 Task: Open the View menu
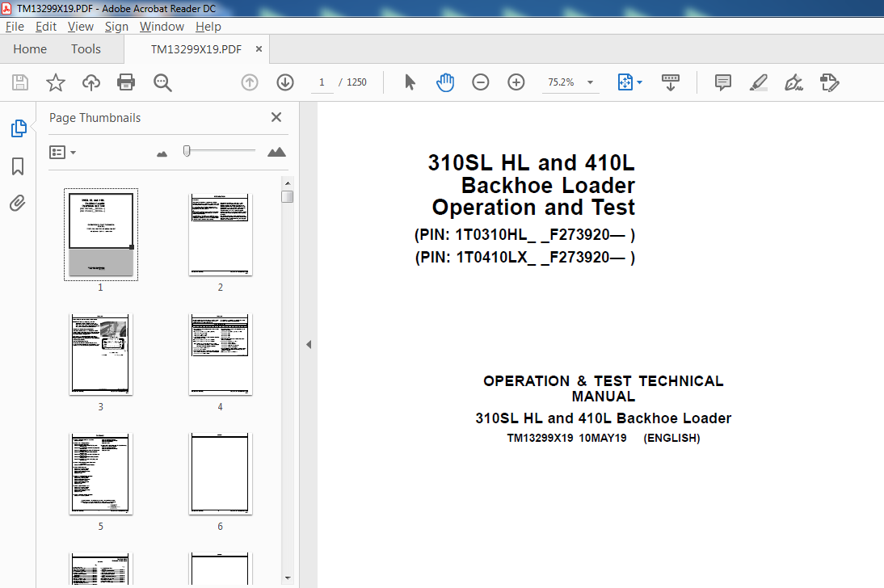81,27
